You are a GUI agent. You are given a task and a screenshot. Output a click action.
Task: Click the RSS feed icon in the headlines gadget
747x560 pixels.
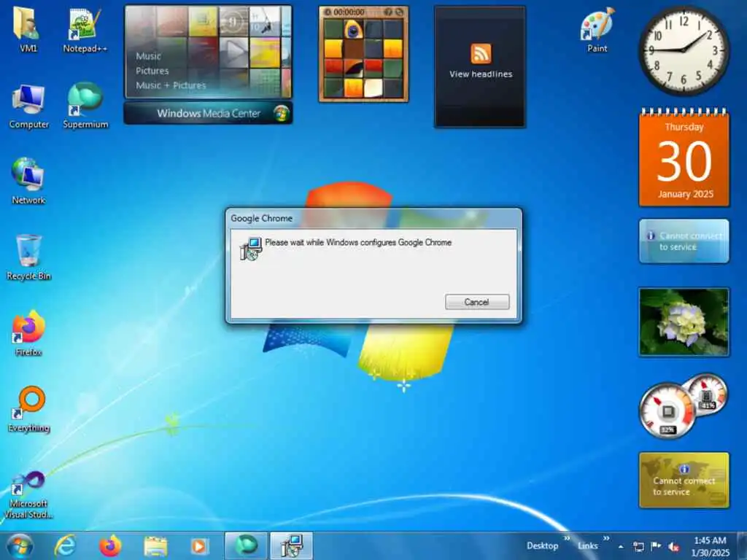coord(481,53)
